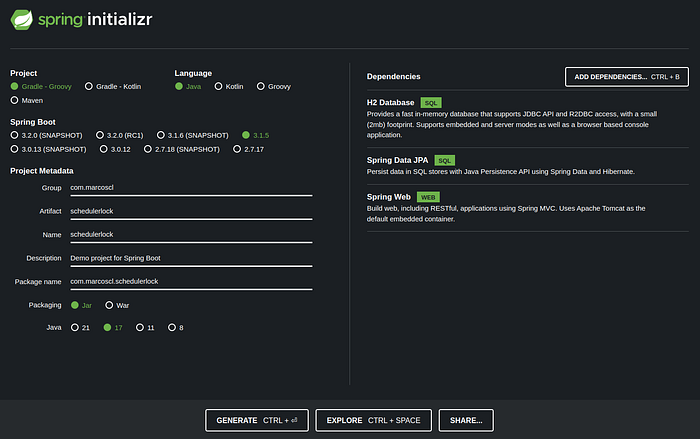The height and width of the screenshot is (439, 700).
Task: Choose Kotlin as the language
Action: click(x=229, y=86)
